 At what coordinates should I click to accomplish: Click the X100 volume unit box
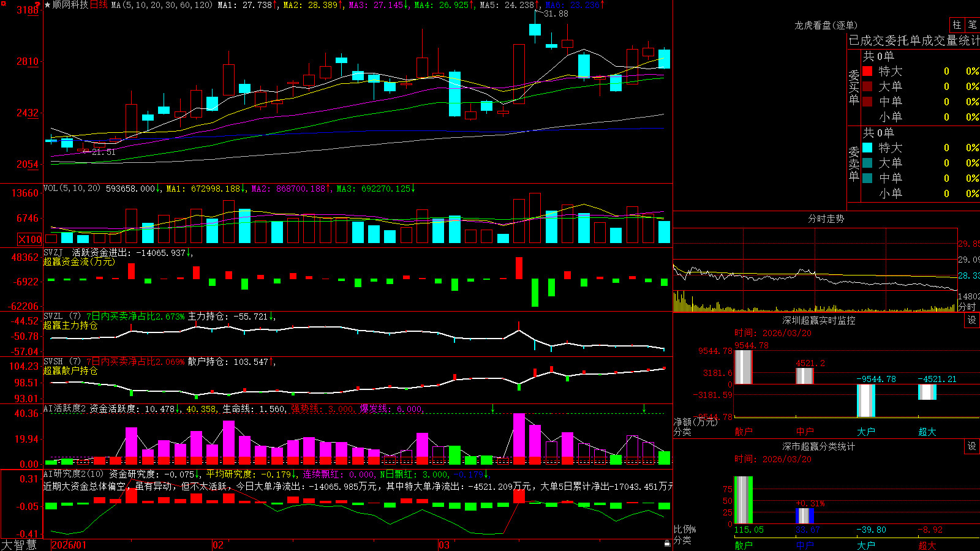30,239
